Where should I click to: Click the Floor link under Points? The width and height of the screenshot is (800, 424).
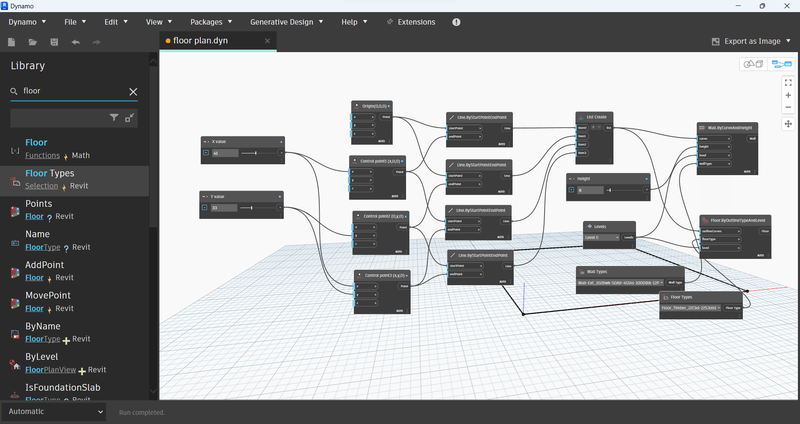(x=34, y=216)
